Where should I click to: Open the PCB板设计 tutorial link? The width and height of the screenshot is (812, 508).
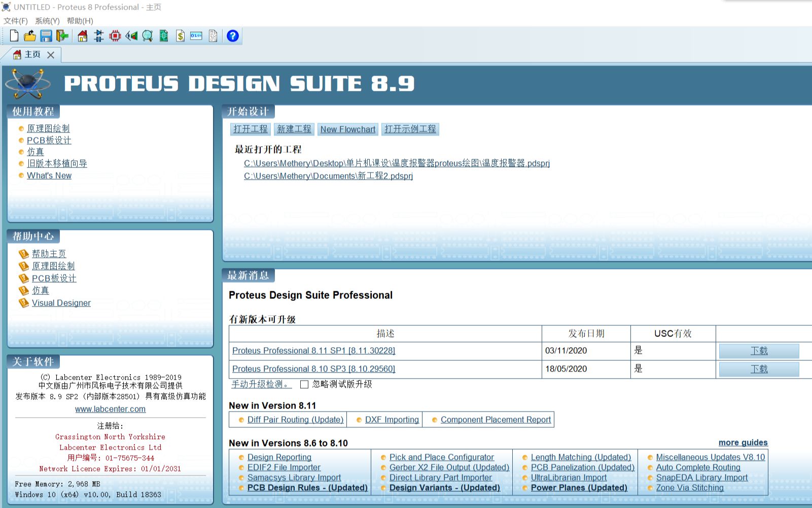(49, 140)
